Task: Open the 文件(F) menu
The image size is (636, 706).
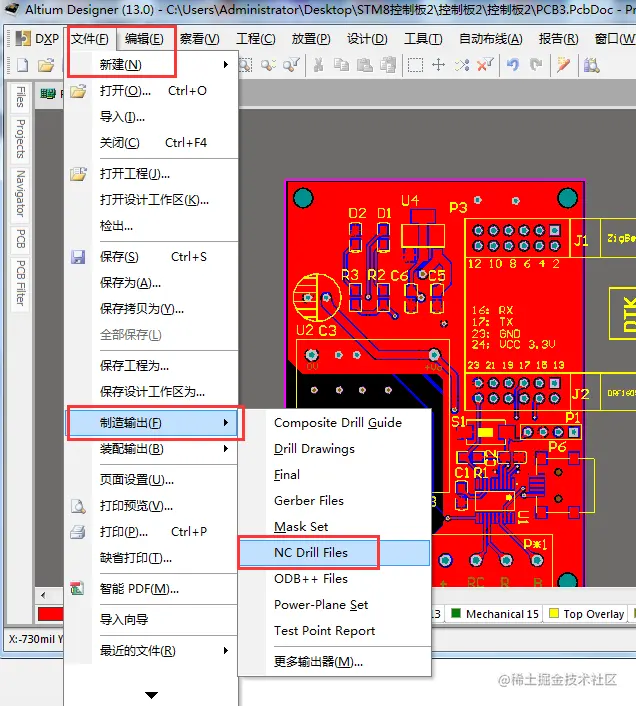Action: tap(90, 39)
